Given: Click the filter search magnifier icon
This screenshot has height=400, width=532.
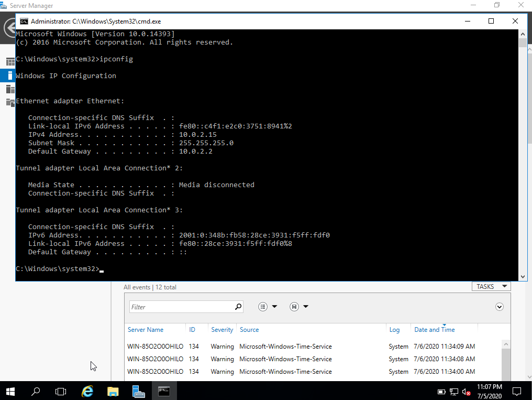Looking at the screenshot, I should point(238,307).
